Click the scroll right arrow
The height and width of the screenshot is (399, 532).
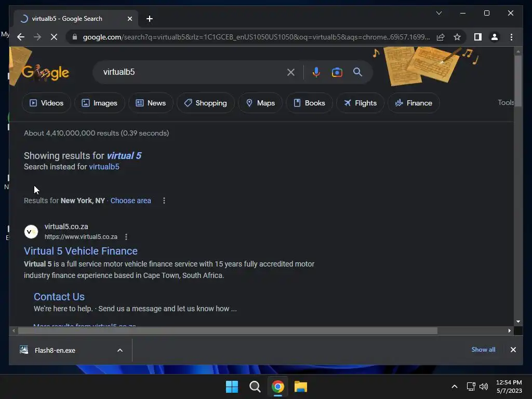coord(509,330)
